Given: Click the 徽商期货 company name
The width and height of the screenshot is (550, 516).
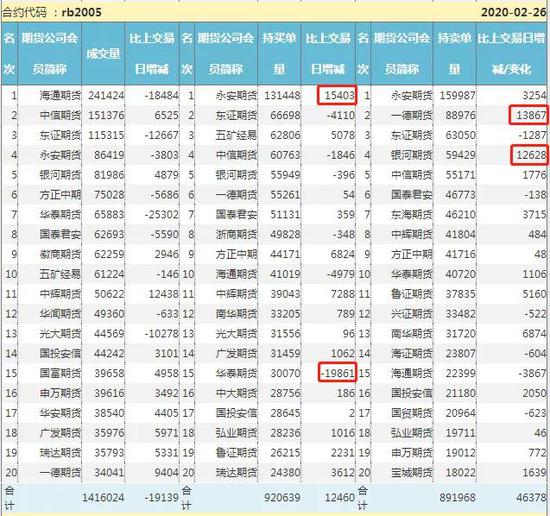Looking at the screenshot, I should [60, 254].
